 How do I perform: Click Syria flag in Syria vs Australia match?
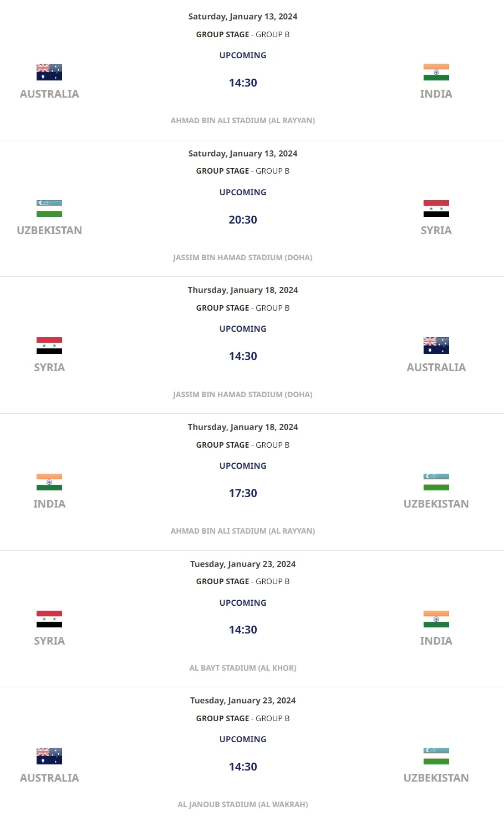pyautogui.click(x=49, y=346)
